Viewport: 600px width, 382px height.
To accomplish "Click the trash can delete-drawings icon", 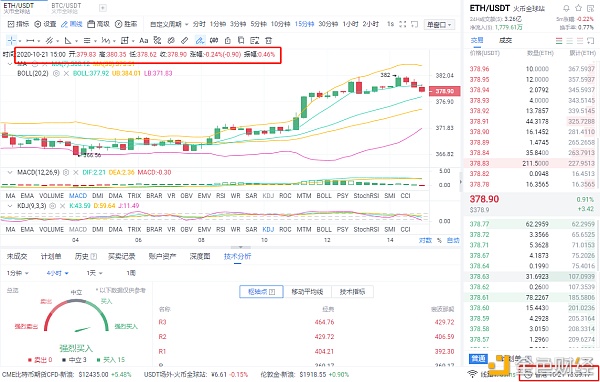I will (x=268, y=40).
